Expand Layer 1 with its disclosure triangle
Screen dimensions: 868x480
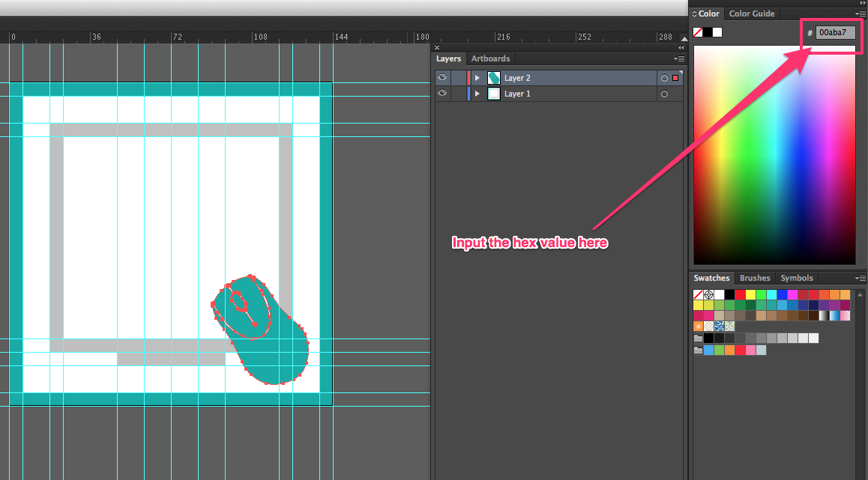tap(477, 93)
